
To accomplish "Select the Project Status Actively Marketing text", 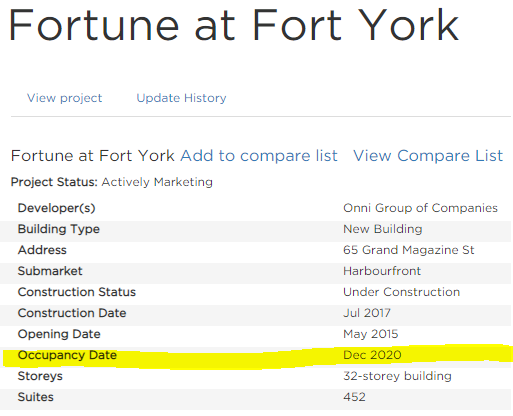I will click(x=112, y=182).
